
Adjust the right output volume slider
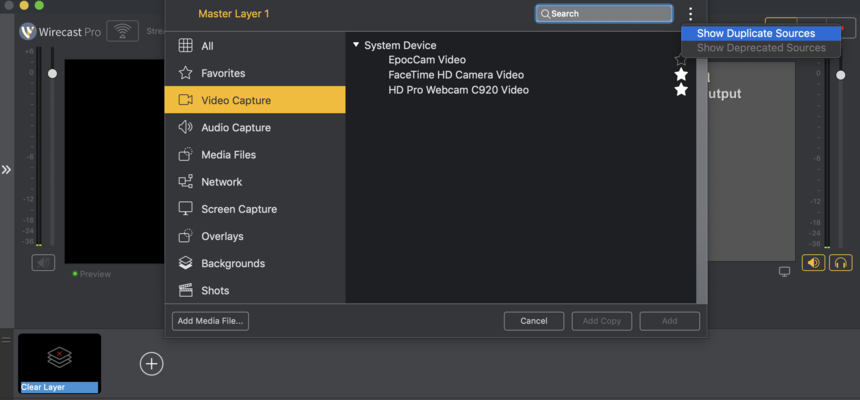[x=841, y=75]
